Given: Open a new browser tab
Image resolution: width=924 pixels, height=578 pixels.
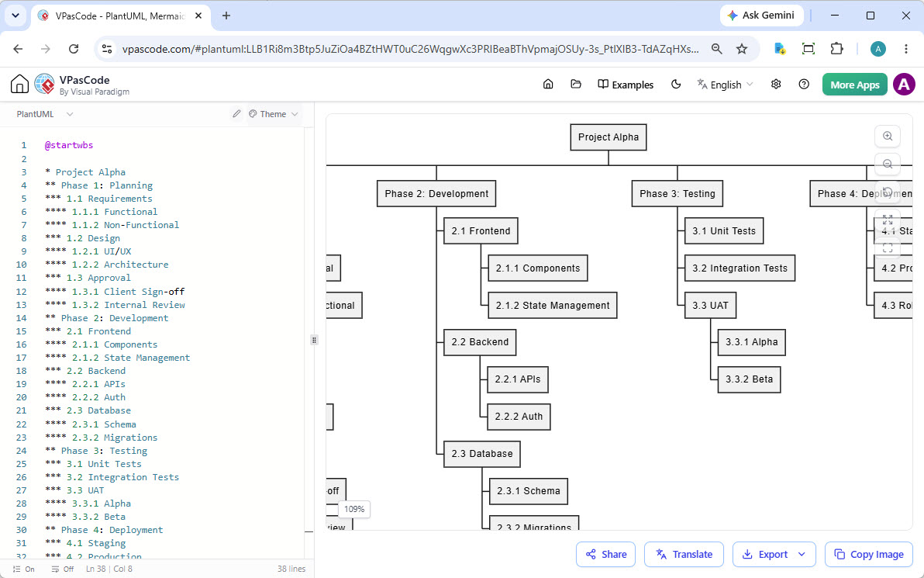Looking at the screenshot, I should point(226,16).
